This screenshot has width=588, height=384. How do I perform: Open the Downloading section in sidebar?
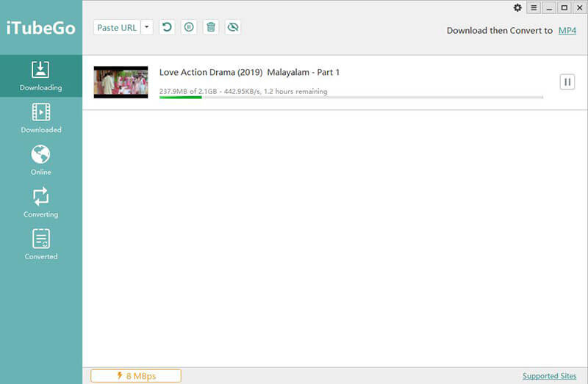coord(41,76)
